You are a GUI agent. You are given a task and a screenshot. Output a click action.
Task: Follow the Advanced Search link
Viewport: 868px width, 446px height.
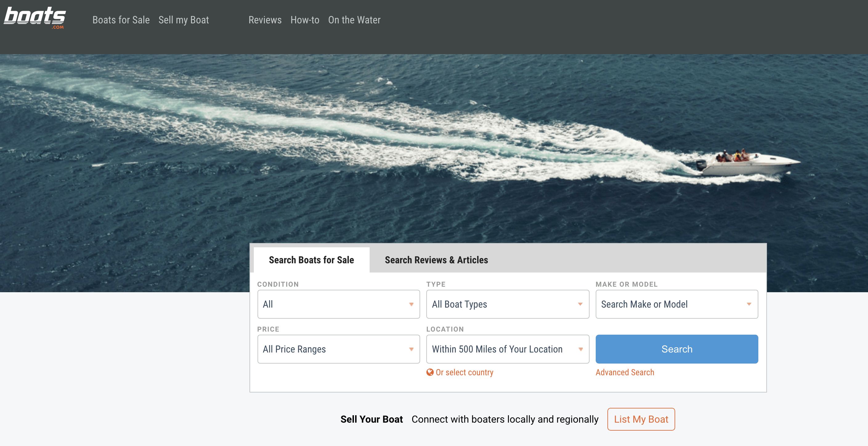625,372
